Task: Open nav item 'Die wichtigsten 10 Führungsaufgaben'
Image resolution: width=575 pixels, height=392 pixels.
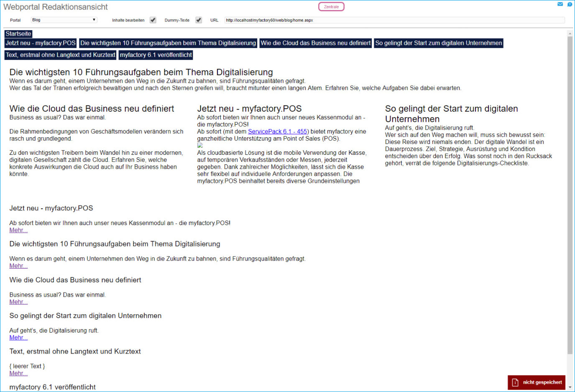Action: click(x=168, y=43)
